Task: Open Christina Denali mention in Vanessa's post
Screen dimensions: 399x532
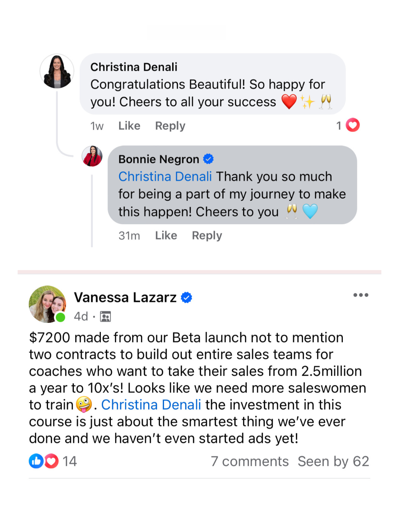Action: pos(151,405)
